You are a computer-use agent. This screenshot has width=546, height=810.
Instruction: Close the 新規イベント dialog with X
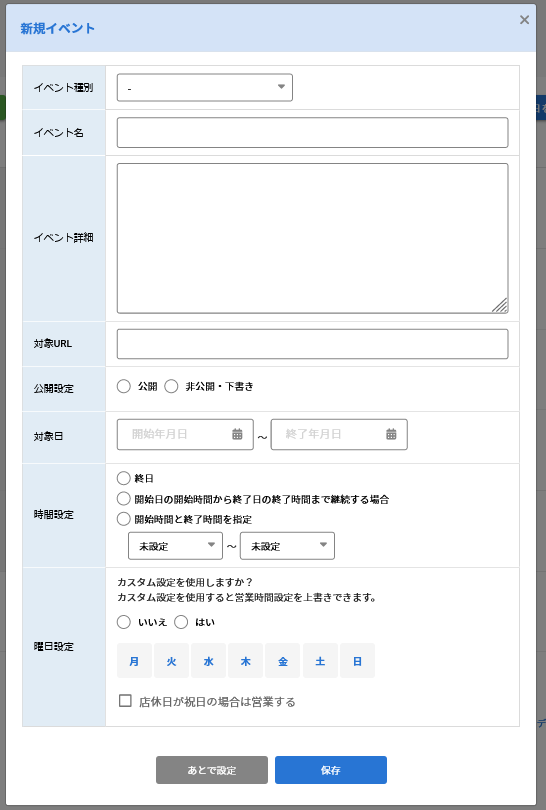524,20
